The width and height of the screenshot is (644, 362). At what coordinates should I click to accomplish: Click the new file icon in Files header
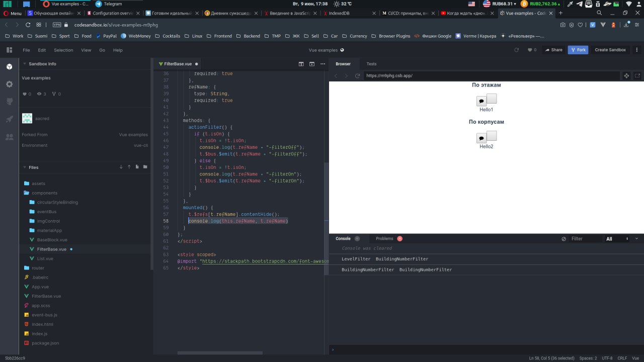pos(137,167)
